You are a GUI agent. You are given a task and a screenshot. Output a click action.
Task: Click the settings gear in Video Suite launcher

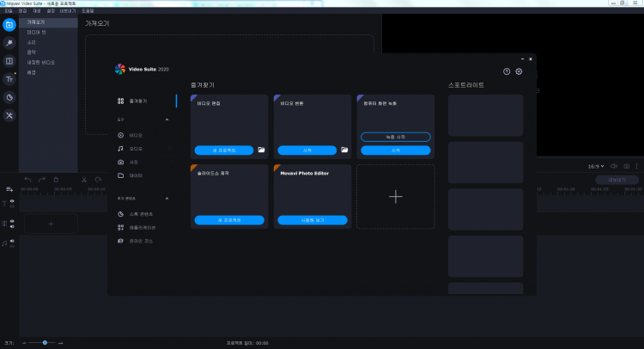pos(519,71)
